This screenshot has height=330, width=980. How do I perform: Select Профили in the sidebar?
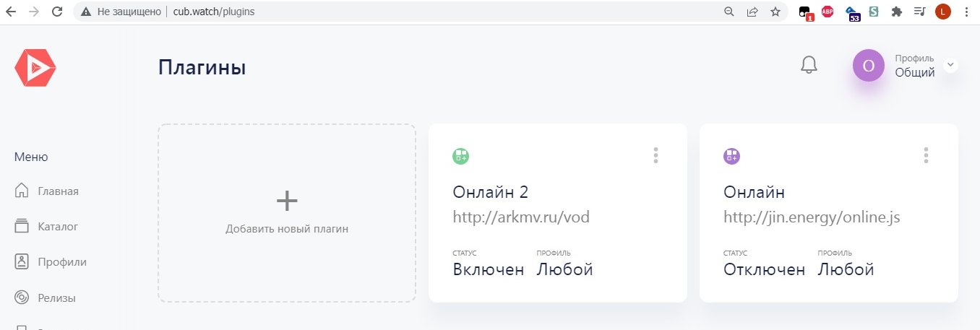coord(61,261)
